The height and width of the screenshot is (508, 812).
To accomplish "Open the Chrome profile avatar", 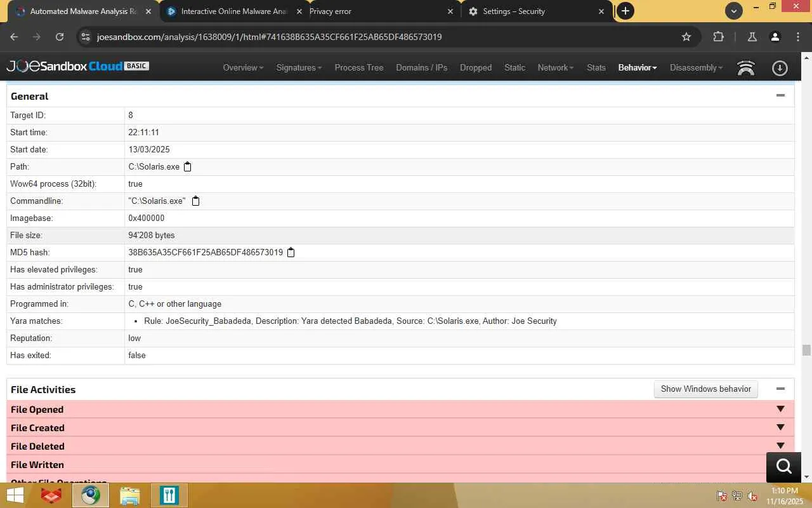I will (775, 37).
